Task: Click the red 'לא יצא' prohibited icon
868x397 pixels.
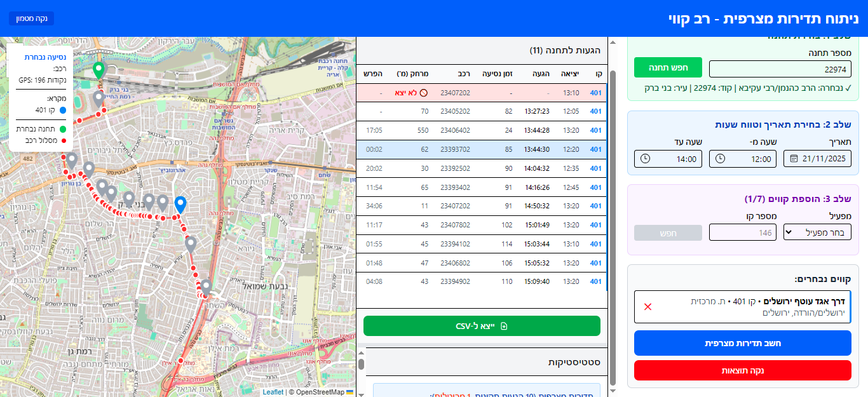Action: (424, 93)
